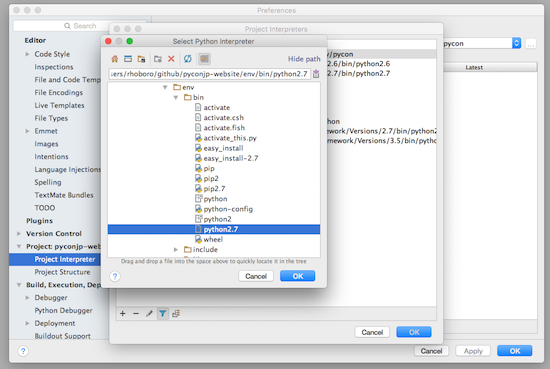Remove interpreter with minus icon
Image resolution: width=550 pixels, height=369 pixels.
coord(136,314)
